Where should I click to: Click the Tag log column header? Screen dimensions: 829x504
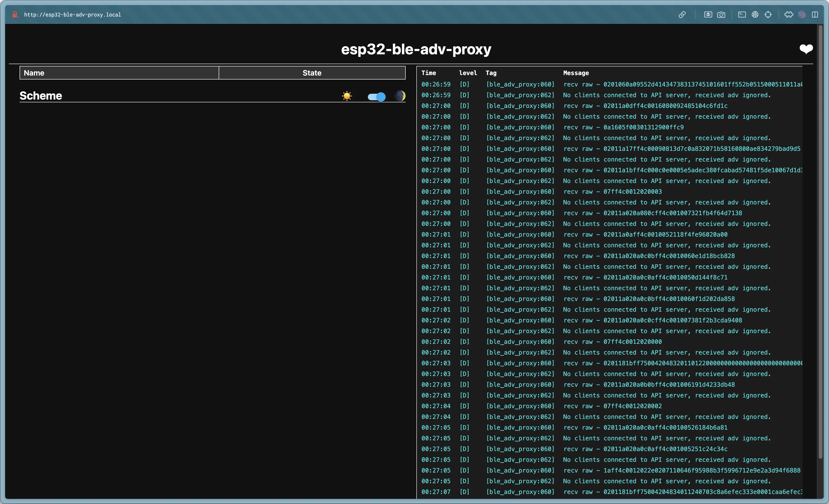(x=491, y=73)
